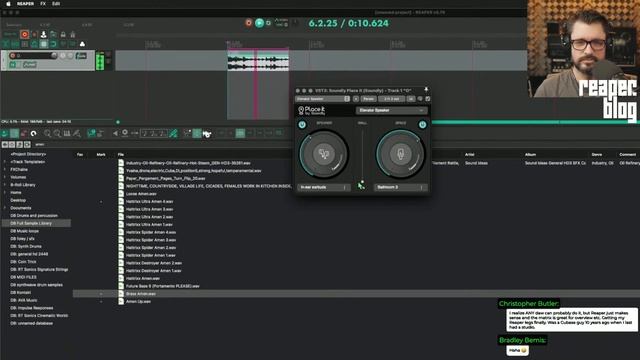Click the piano keys MIDI icon
Screen dimensions: 640x360
point(67,133)
